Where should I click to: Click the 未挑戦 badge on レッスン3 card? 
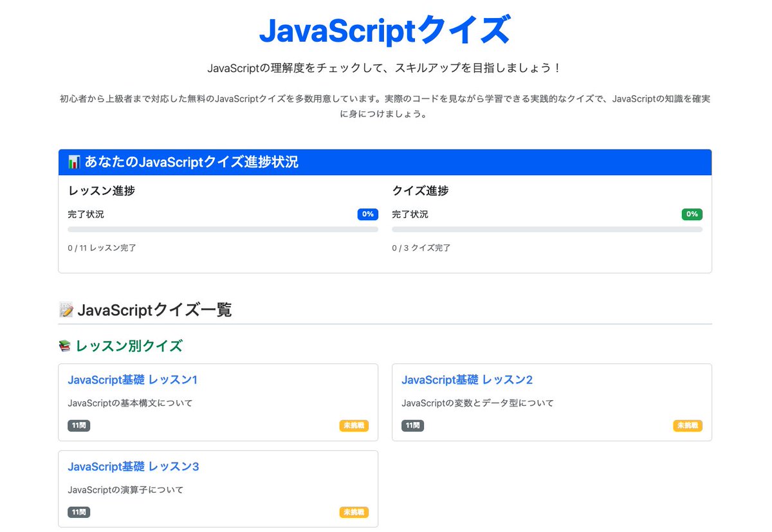pyautogui.click(x=354, y=512)
